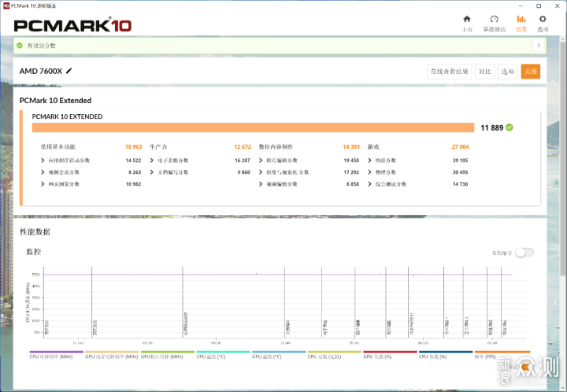
Task: Click the AMD 7600X result name
Action: pyautogui.click(x=41, y=71)
